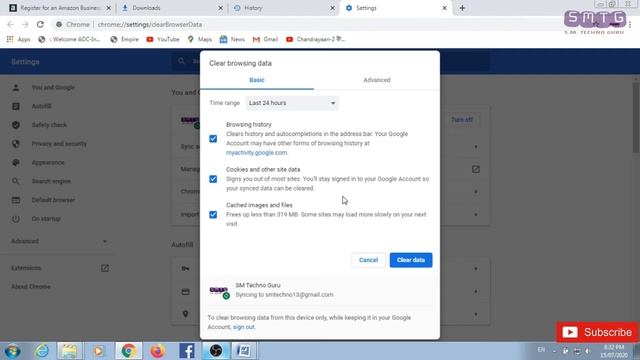This screenshot has width=640, height=360.
Task: Open Safety check in sidebar
Action: point(49,125)
